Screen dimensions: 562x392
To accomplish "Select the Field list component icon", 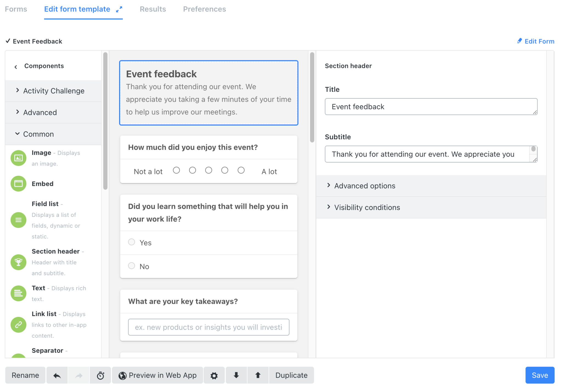I will click(x=18, y=220).
